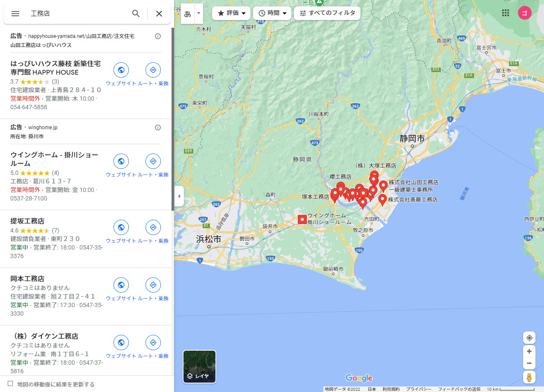The image size is (544, 392).
Task: Click the search magnifier icon
Action: 136,14
